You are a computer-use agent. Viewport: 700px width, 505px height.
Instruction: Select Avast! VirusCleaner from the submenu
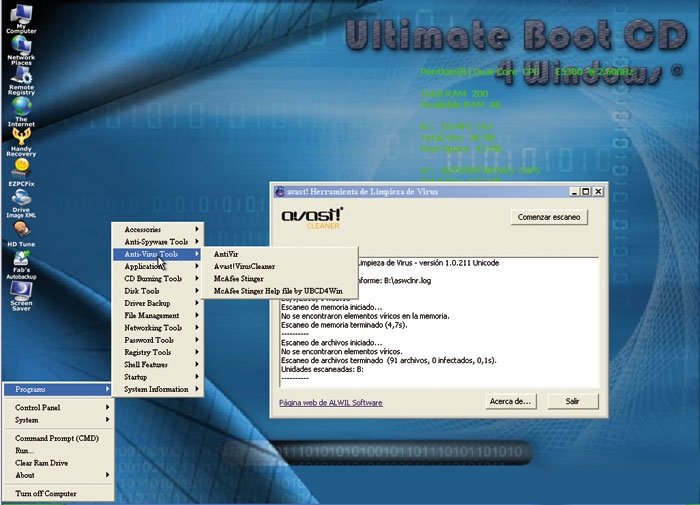281,266
